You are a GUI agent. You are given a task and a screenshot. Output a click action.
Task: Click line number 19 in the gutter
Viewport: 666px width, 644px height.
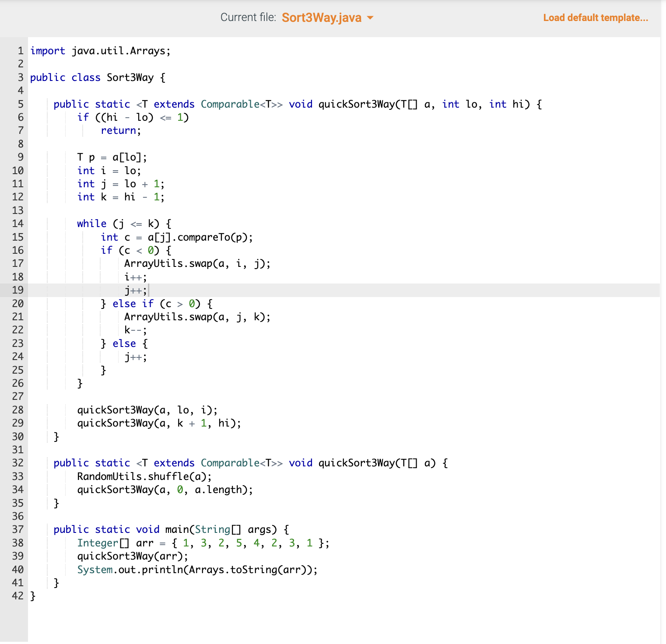click(x=18, y=290)
